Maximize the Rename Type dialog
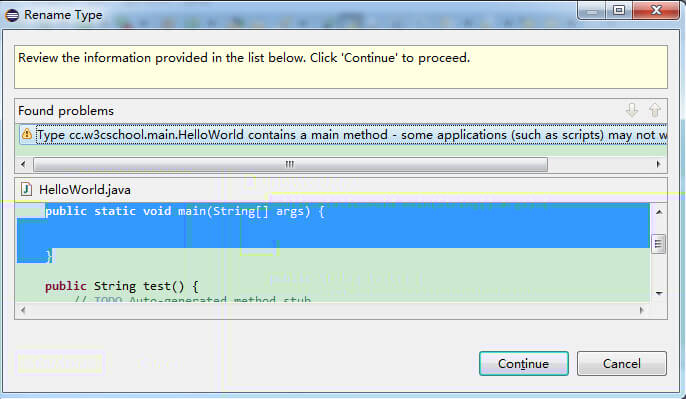Viewport: 686px width, 399px height. (619, 10)
